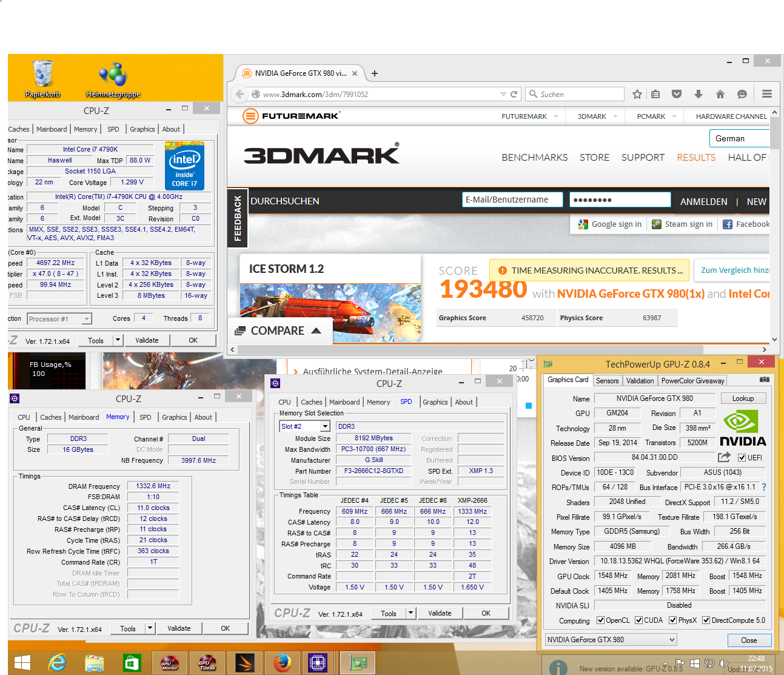The image size is (784, 675).
Task: Open the Firefox hamburger menu
Action: click(767, 94)
